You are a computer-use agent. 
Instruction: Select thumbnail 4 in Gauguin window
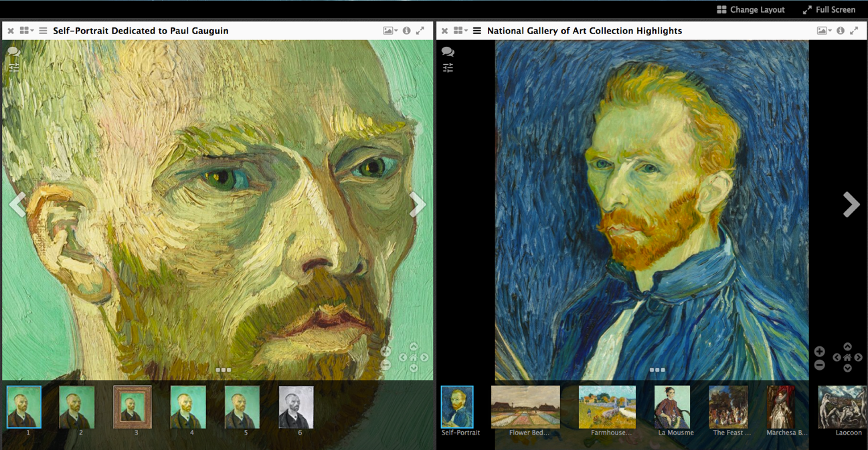[187, 407]
